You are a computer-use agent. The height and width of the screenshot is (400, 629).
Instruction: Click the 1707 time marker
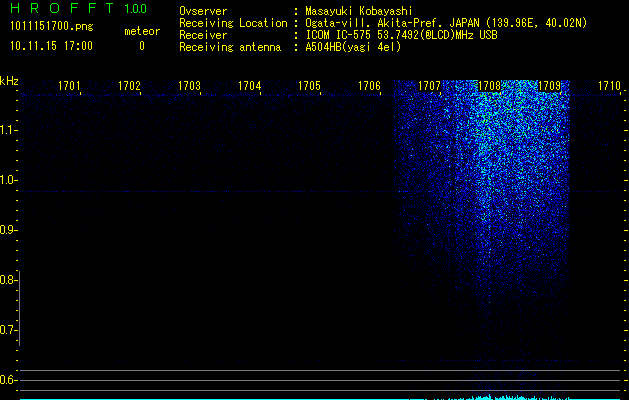(x=429, y=86)
